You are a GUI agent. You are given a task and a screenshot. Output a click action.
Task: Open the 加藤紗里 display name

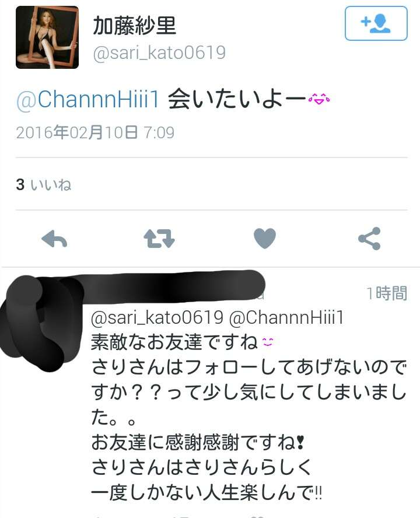134,26
